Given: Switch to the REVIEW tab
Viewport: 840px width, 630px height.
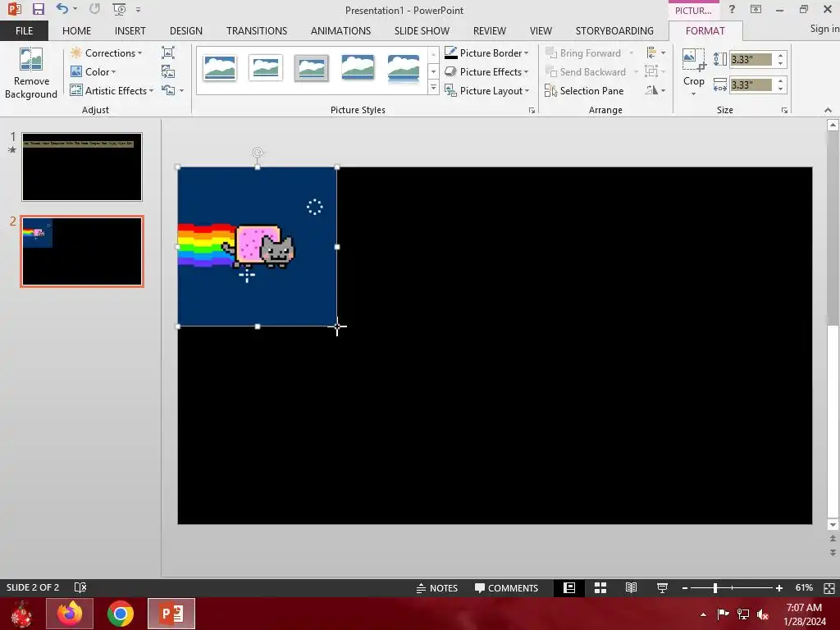Looking at the screenshot, I should pos(489,30).
